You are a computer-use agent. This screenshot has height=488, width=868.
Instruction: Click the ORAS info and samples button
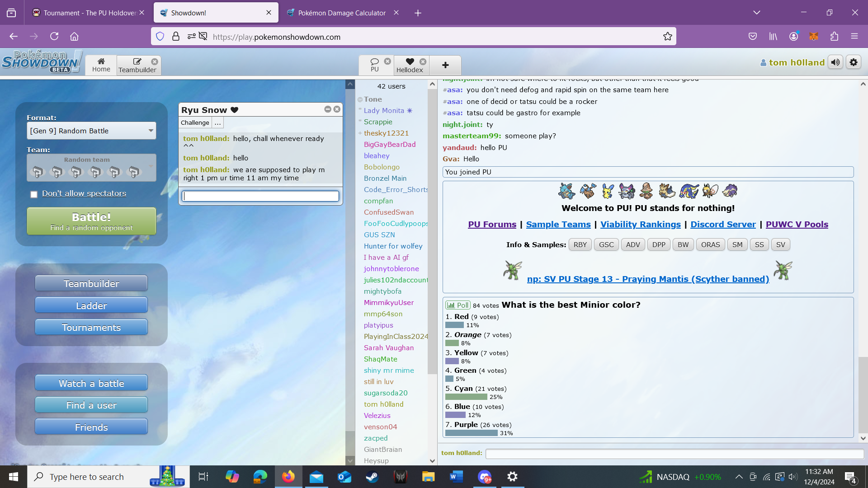pos(711,244)
